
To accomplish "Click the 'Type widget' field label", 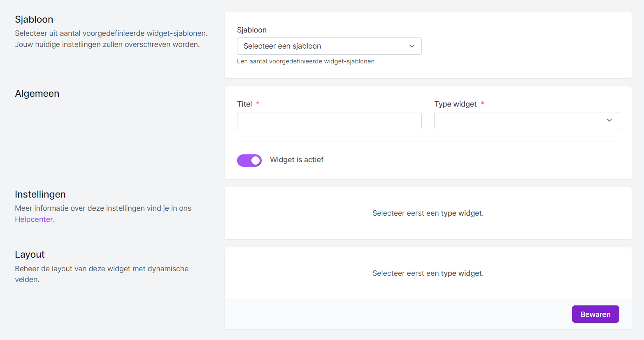I will pos(455,104).
